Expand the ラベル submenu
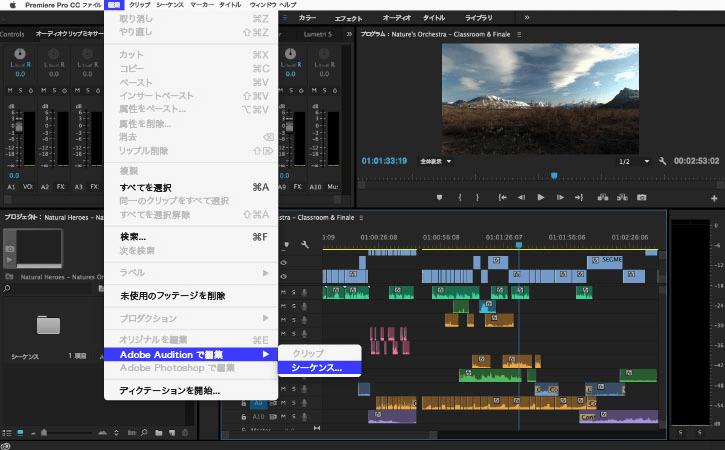725x450 pixels. coord(191,272)
